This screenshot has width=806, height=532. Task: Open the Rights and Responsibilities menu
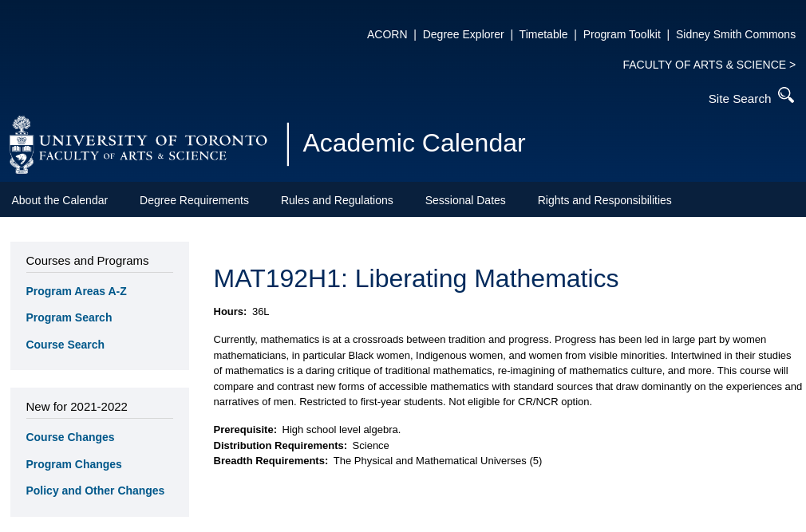[604, 200]
